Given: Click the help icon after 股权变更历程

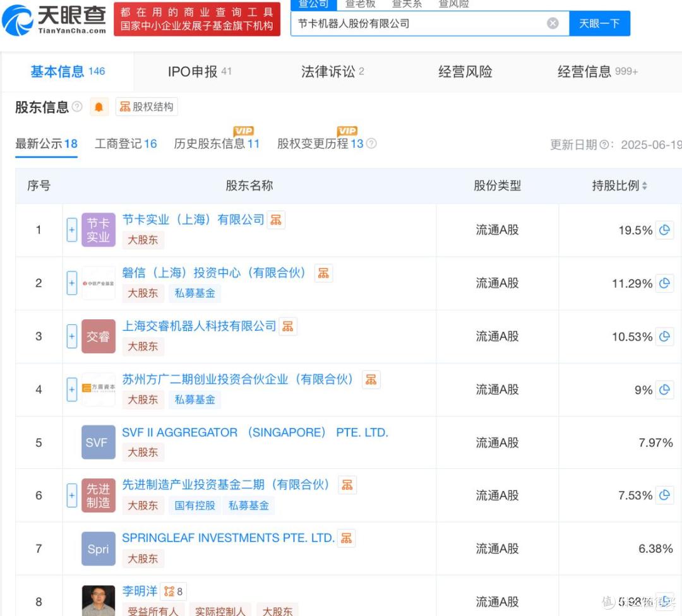Looking at the screenshot, I should point(371,144).
